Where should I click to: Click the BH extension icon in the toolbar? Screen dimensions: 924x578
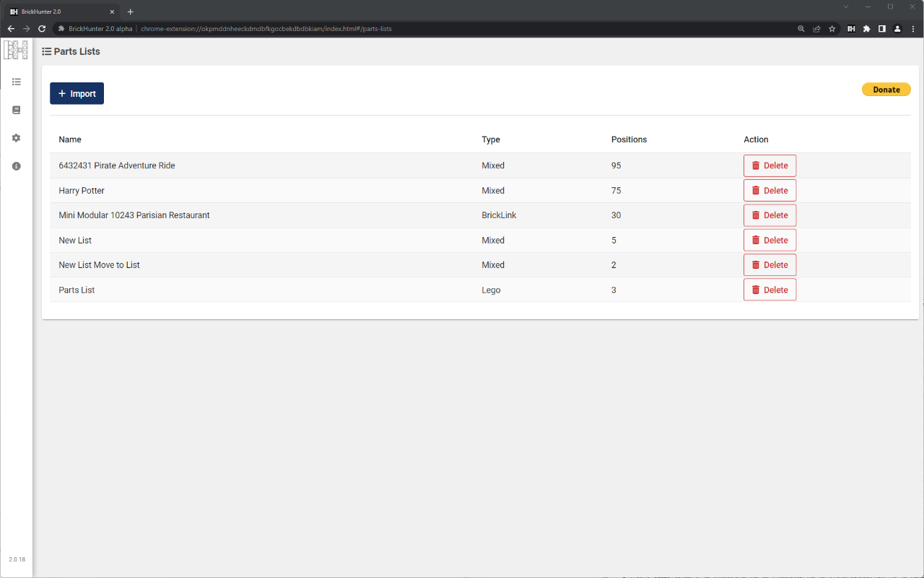[x=851, y=29]
